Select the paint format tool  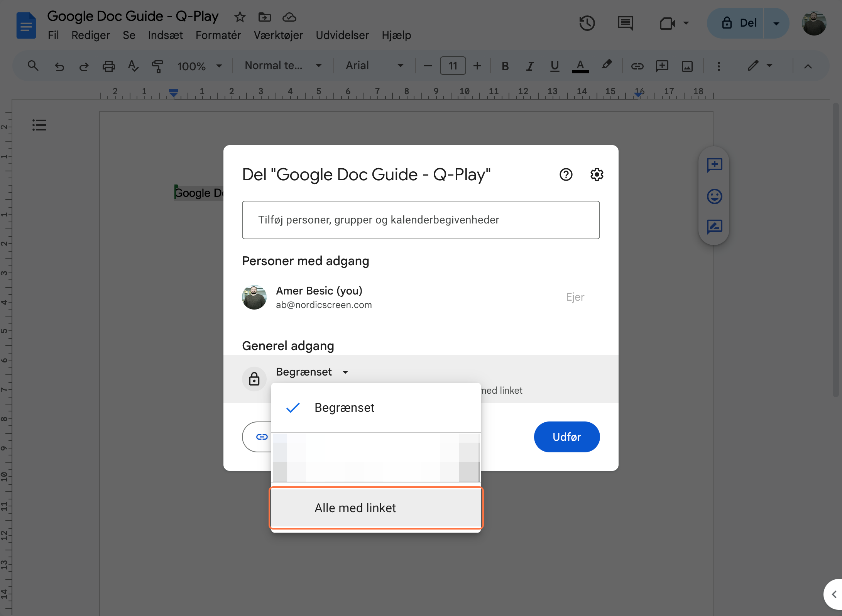(157, 66)
